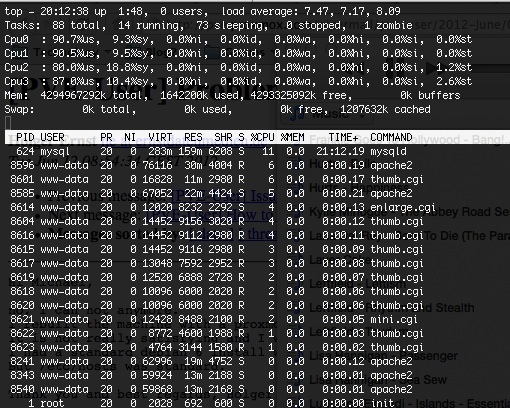Click the VIRT column header

click(x=160, y=137)
